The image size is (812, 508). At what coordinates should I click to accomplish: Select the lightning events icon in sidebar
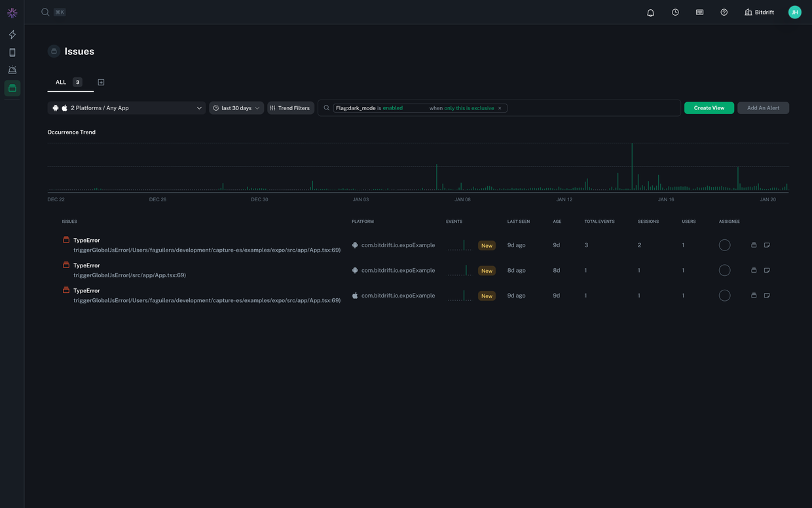coord(12,34)
